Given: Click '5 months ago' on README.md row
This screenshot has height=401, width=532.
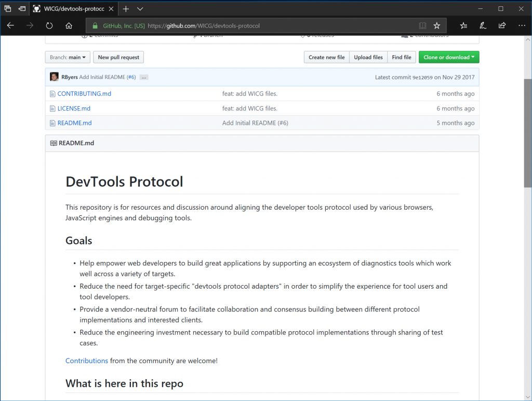Looking at the screenshot, I should tap(455, 123).
